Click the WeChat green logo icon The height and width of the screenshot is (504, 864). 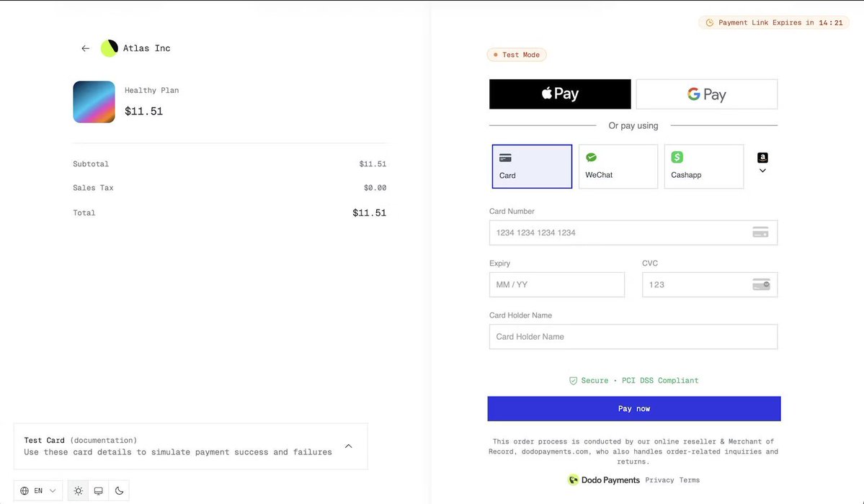591,158
